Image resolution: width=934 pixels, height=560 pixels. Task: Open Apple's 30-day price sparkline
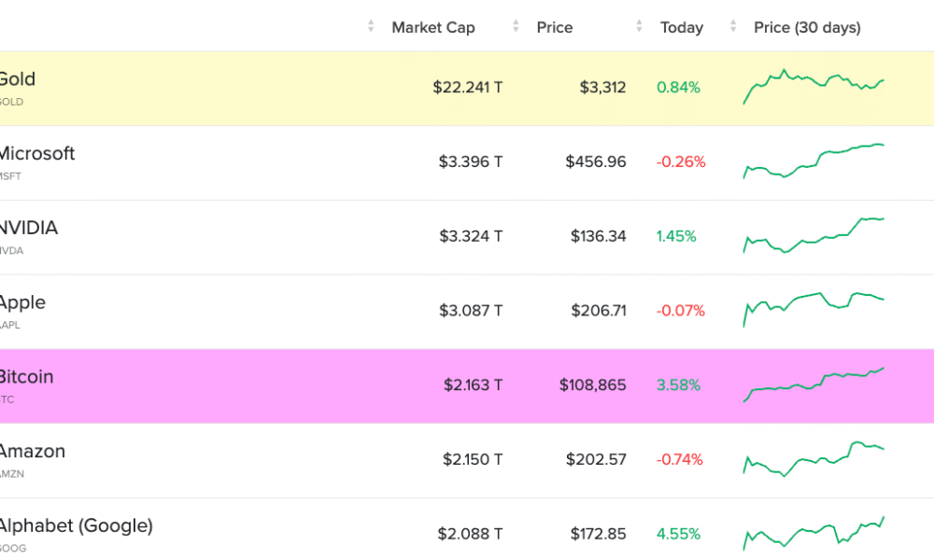(814, 310)
